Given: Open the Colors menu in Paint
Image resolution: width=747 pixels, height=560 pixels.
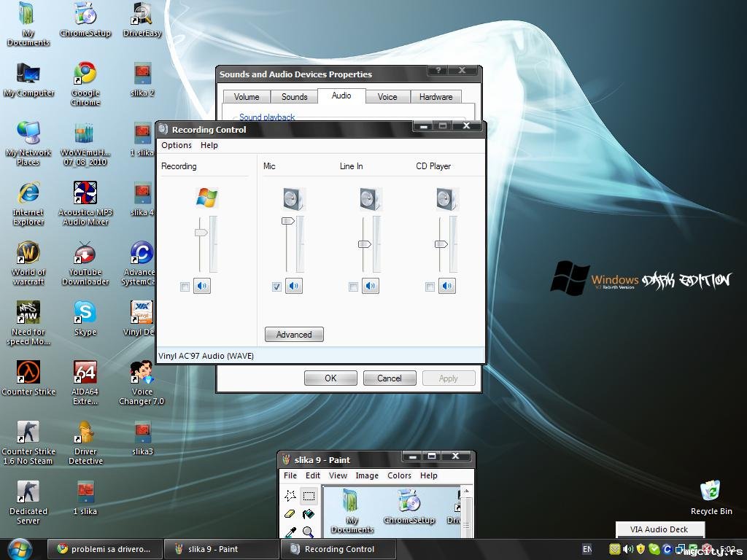Looking at the screenshot, I should point(399,475).
